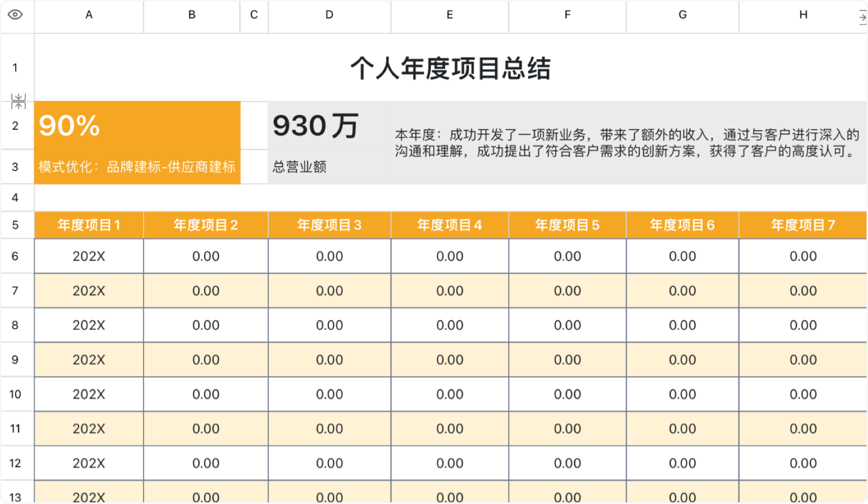
Task: Click 0.00 under 年度项目6 in row 10
Action: pos(683,394)
